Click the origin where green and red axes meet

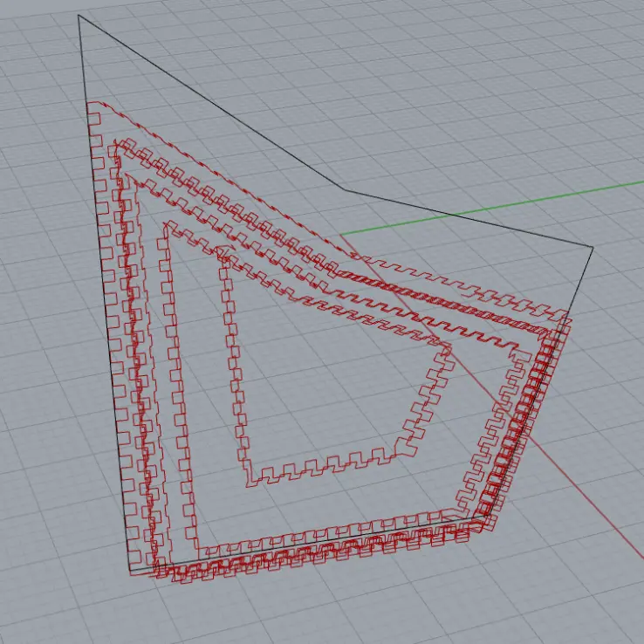tap(339, 235)
